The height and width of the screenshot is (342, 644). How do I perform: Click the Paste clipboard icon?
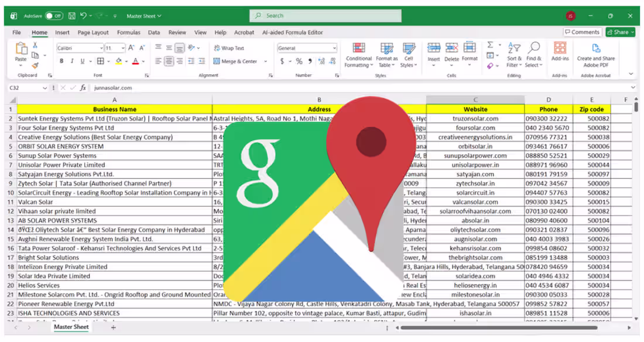pos(20,49)
